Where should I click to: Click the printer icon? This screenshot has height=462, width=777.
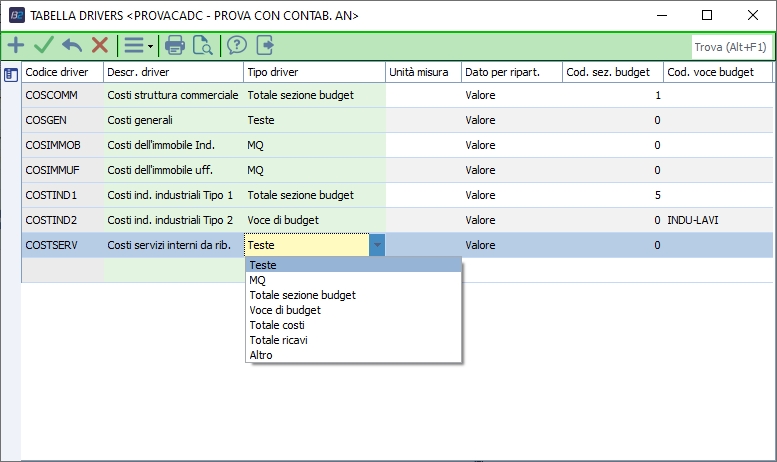tap(175, 45)
